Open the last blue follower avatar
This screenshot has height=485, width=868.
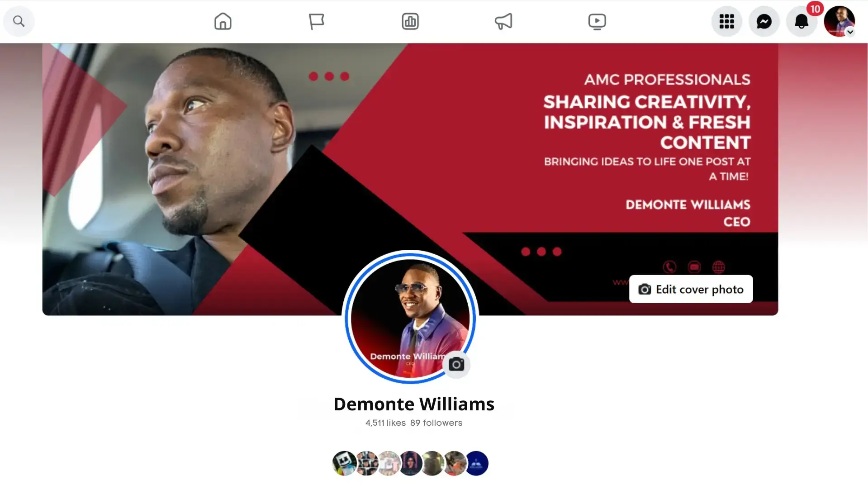476,463
